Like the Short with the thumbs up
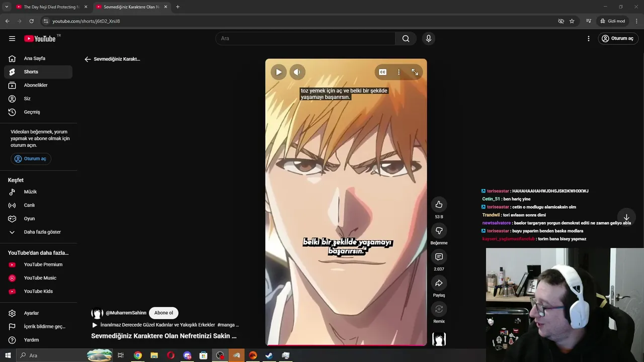This screenshot has width=644, height=362. tap(439, 205)
